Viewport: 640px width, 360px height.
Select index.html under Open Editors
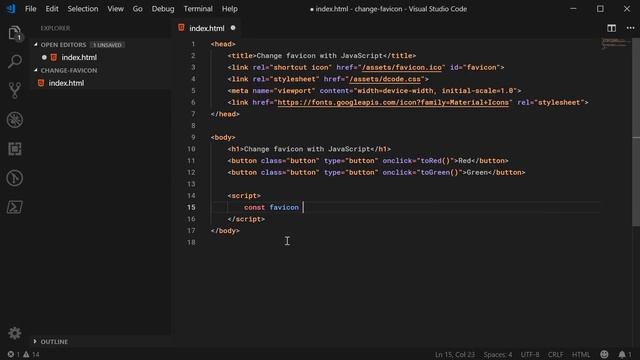(x=79, y=57)
